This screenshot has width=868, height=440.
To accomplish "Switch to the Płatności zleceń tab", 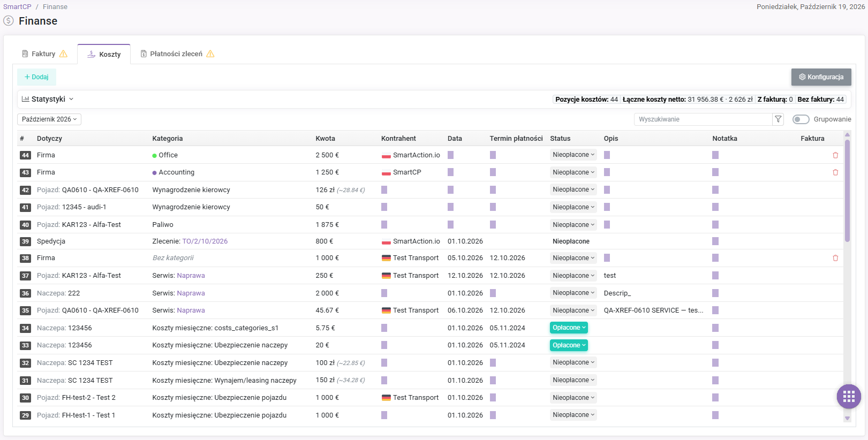I will 177,54.
